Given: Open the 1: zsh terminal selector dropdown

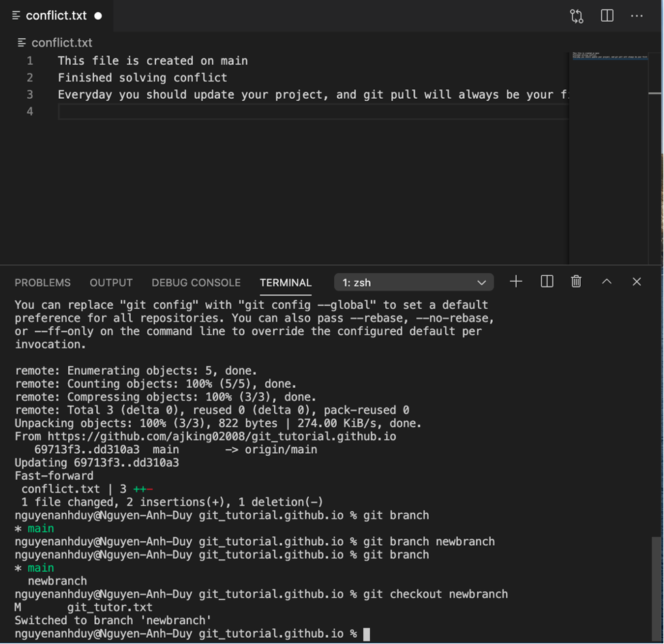Looking at the screenshot, I should (414, 282).
